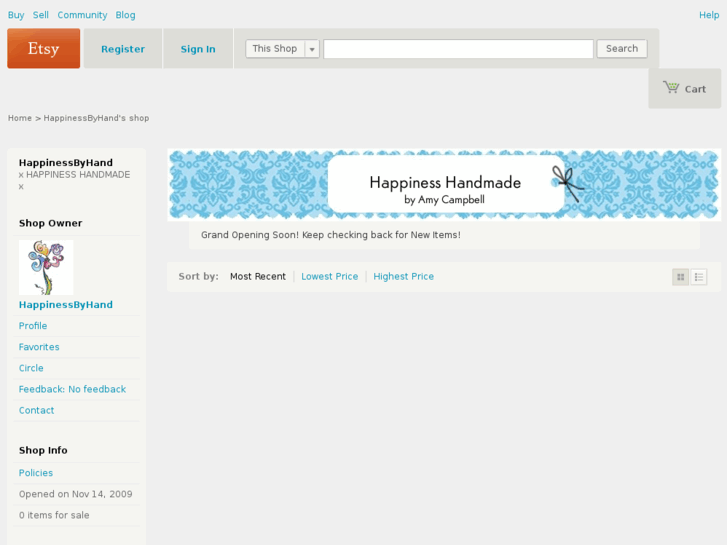Screen dimensions: 727x545
Task: Click the Etsy logo
Action: click(x=44, y=48)
